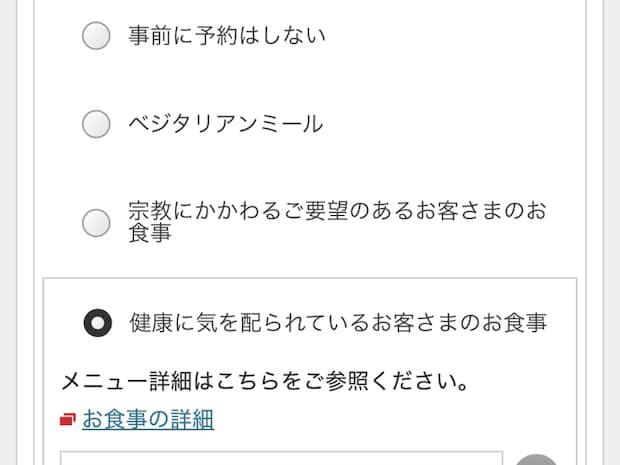
Task: Click the selected 健康に気を配られている radio button
Action: 97,323
